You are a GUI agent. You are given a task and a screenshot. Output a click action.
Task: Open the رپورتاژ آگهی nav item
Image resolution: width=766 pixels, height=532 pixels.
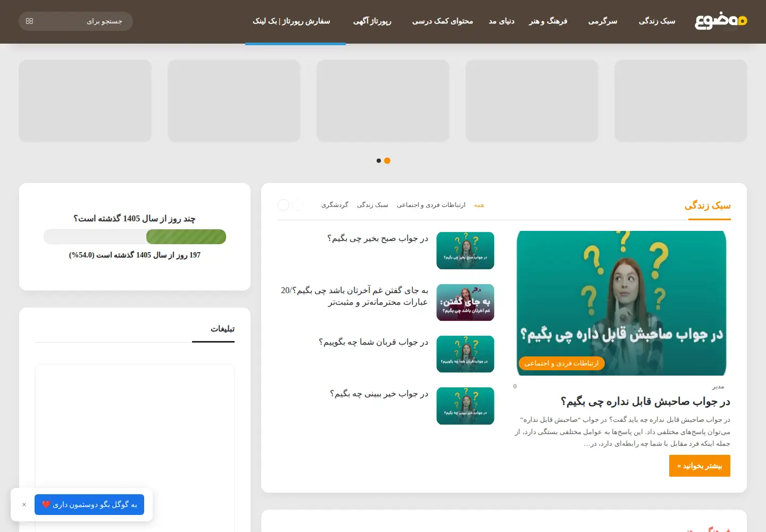tap(372, 21)
